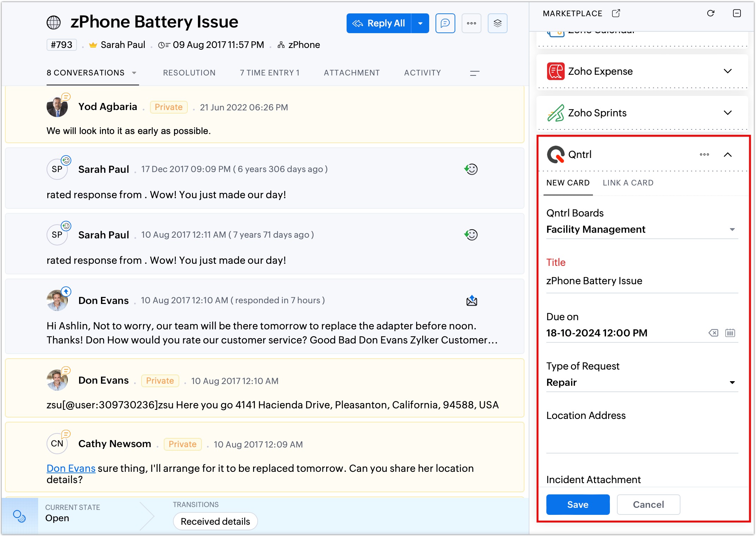Click the sent mail icon on Don Evans reply
This screenshot has height=536, width=756.
pos(472,301)
